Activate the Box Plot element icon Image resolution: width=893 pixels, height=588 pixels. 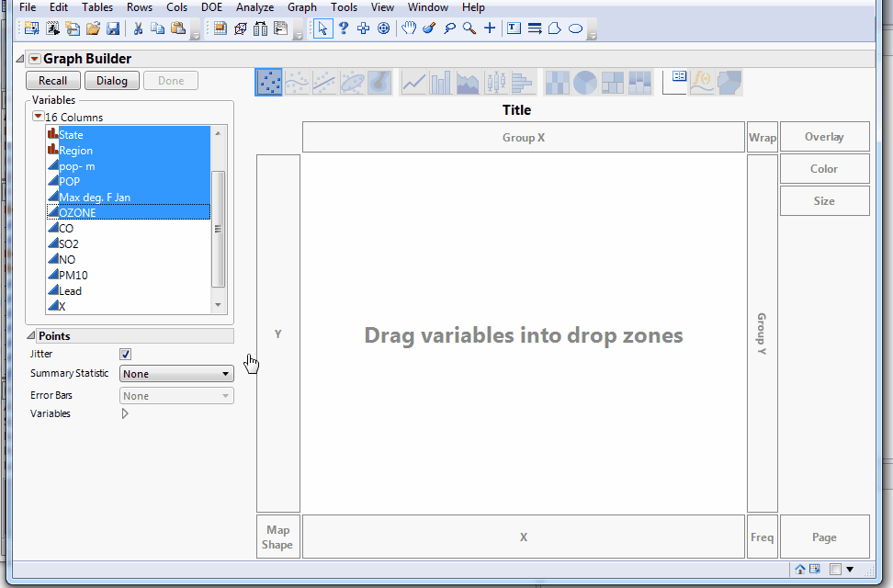pyautogui.click(x=495, y=82)
